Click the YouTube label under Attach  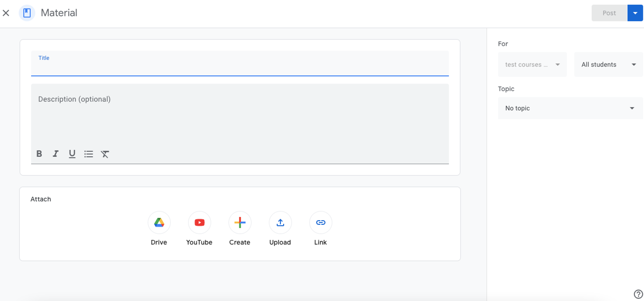pos(199,242)
